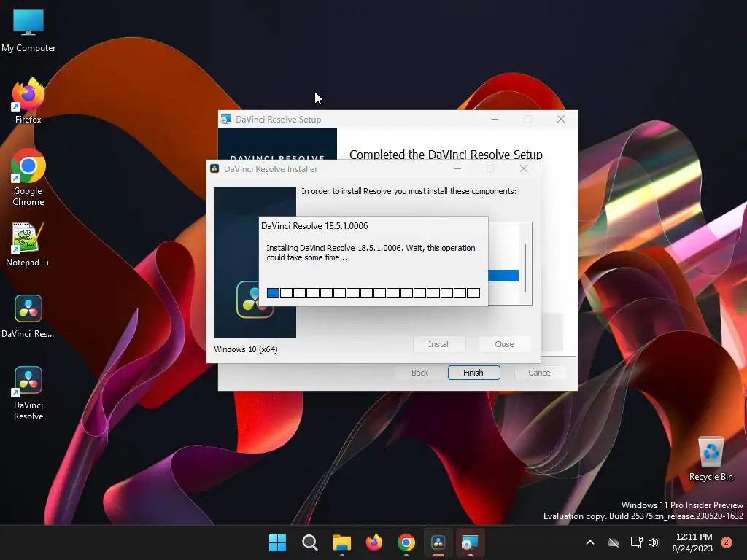Switch to Firefox in the taskbar
The width and height of the screenshot is (747, 560).
click(x=374, y=542)
